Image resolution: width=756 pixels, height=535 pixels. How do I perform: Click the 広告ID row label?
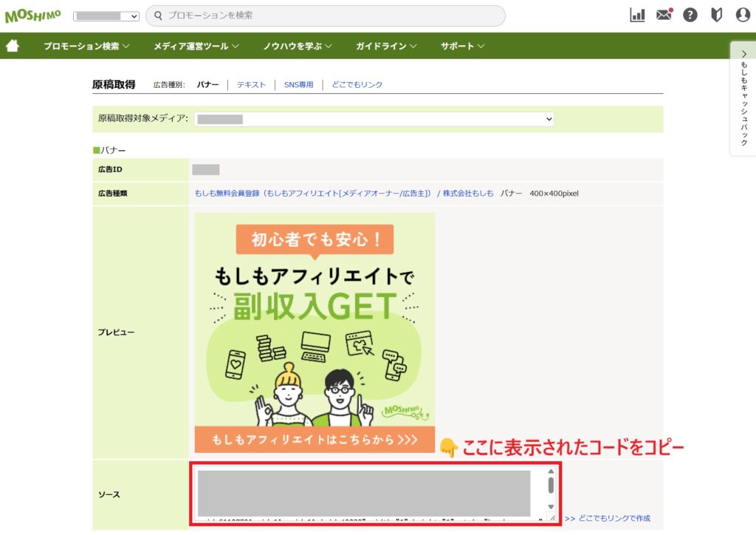[x=110, y=169]
